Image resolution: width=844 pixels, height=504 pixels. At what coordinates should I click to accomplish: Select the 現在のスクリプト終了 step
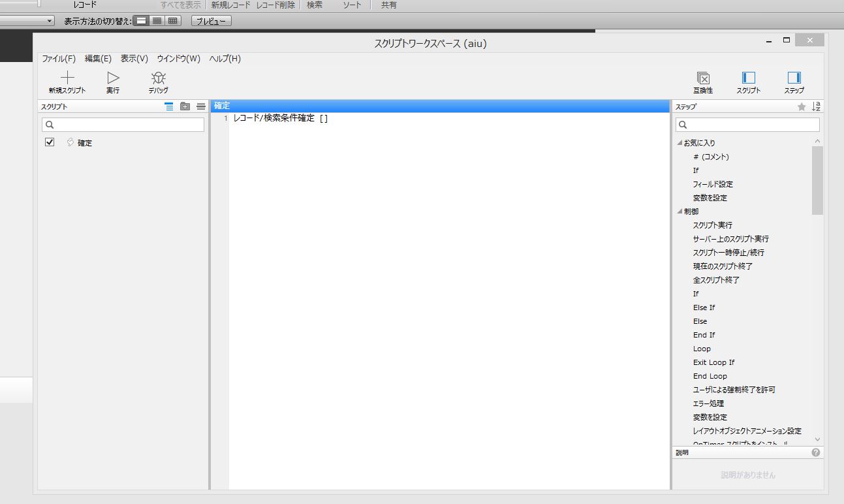click(x=723, y=266)
